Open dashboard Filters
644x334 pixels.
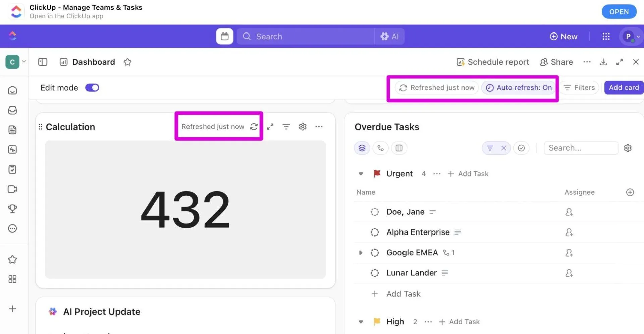pyautogui.click(x=579, y=88)
